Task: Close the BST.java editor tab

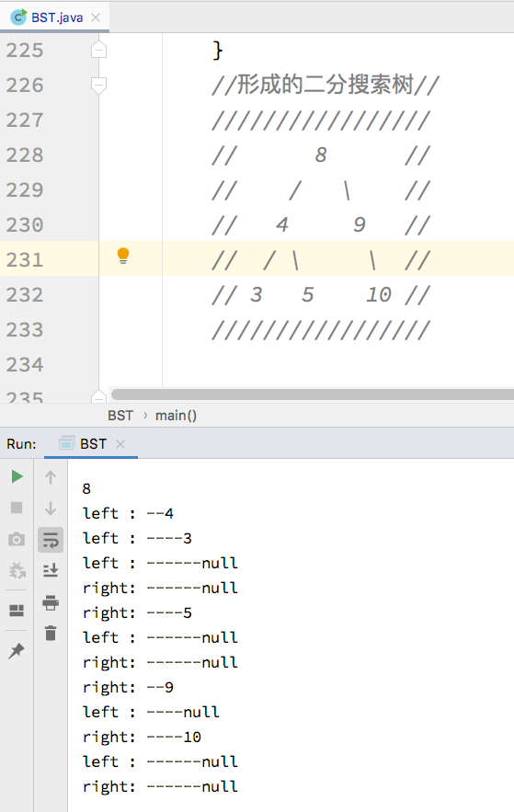Action: (96, 17)
